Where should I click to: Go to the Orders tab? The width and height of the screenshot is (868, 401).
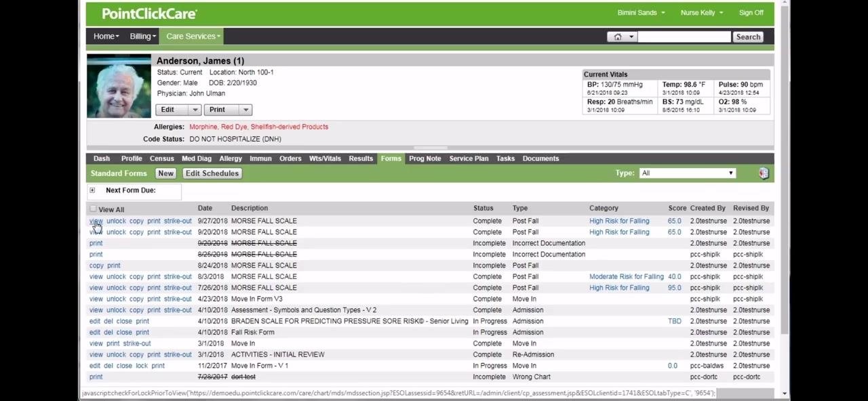pyautogui.click(x=290, y=159)
